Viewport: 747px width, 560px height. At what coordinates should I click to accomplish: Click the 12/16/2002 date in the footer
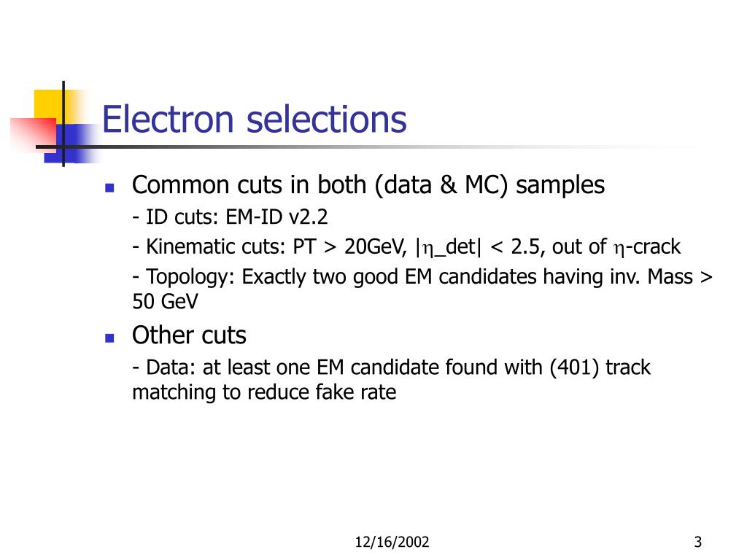click(x=392, y=542)
